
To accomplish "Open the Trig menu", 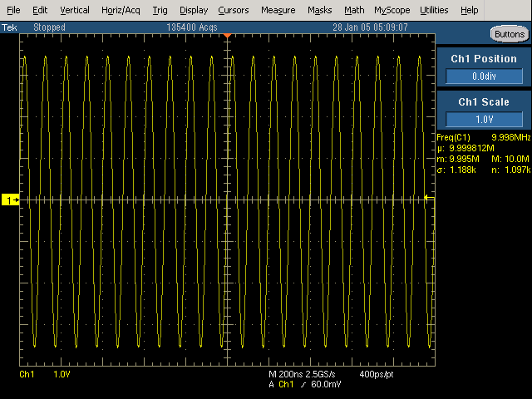I will click(x=160, y=10).
